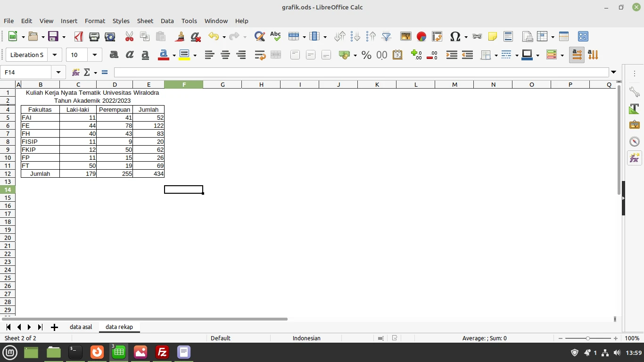Export directly as PDF
Viewport: 644px width, 362px height.
(78, 36)
